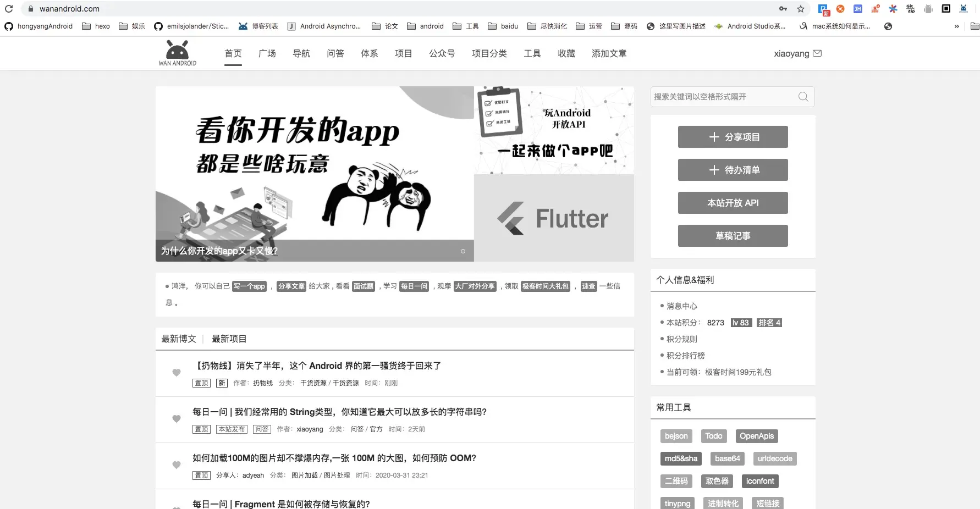Reload the wanandroid.com page
This screenshot has height=509, width=980.
[x=9, y=9]
